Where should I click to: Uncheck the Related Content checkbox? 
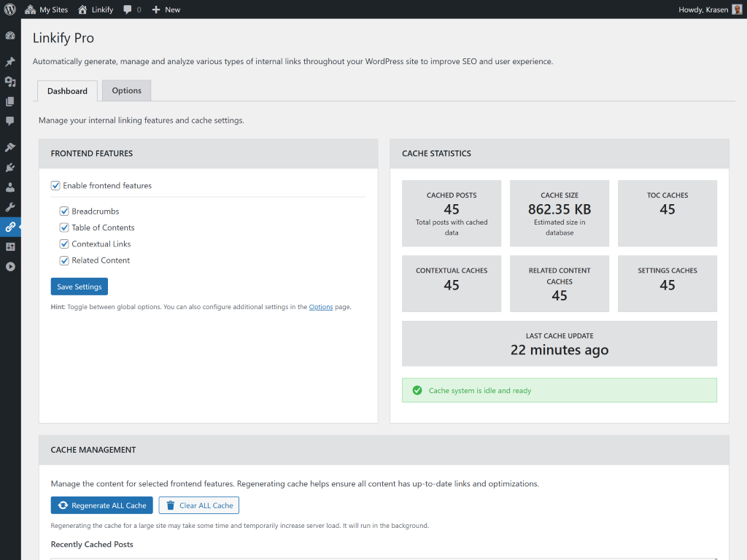pyautogui.click(x=64, y=260)
